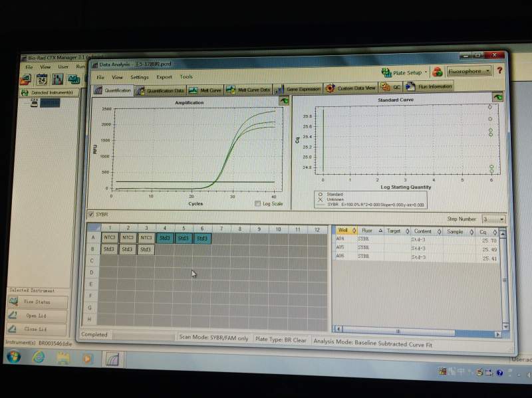Switch to the Quantification Data tab
This screenshot has height=398, width=532.
(x=160, y=90)
